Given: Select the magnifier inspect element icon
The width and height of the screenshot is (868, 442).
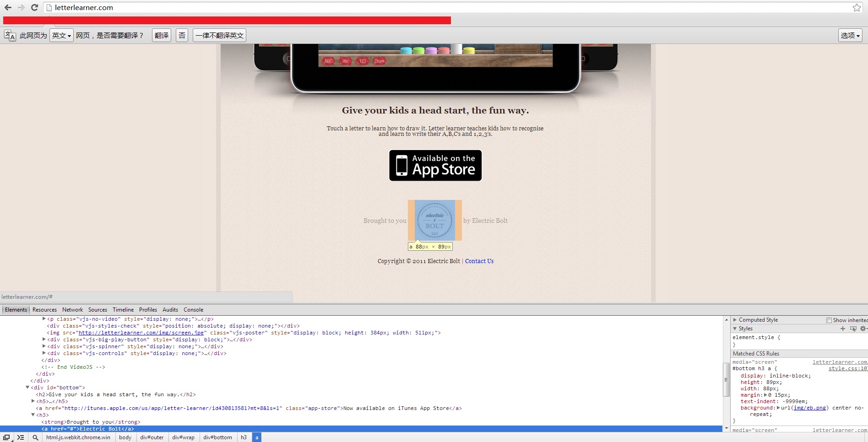Looking at the screenshot, I should click(35, 437).
